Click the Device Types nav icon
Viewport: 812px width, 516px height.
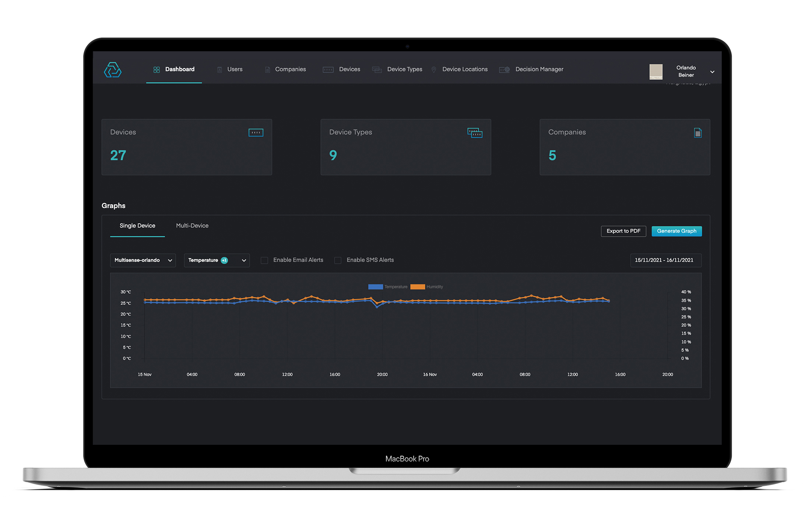[x=377, y=70]
